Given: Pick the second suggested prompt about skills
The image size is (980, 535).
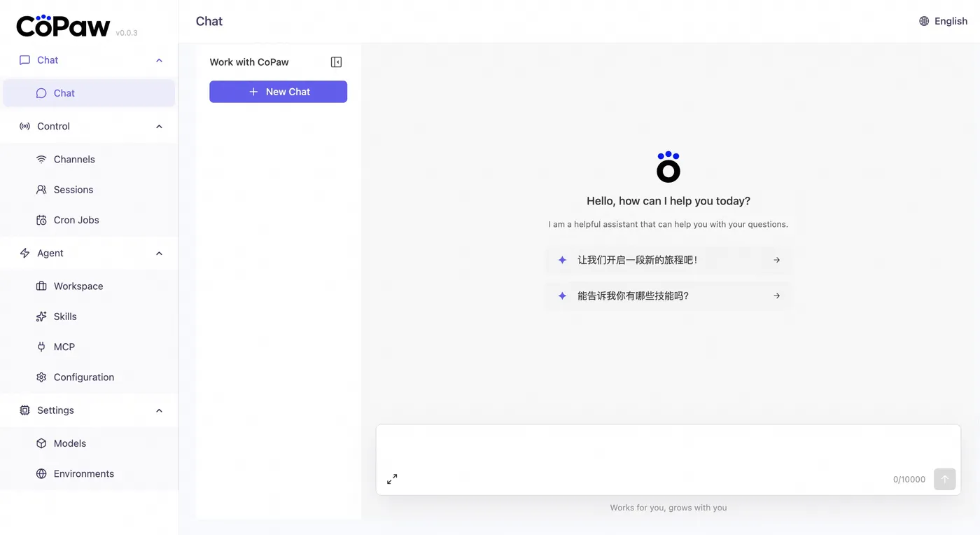Looking at the screenshot, I should pos(668,296).
